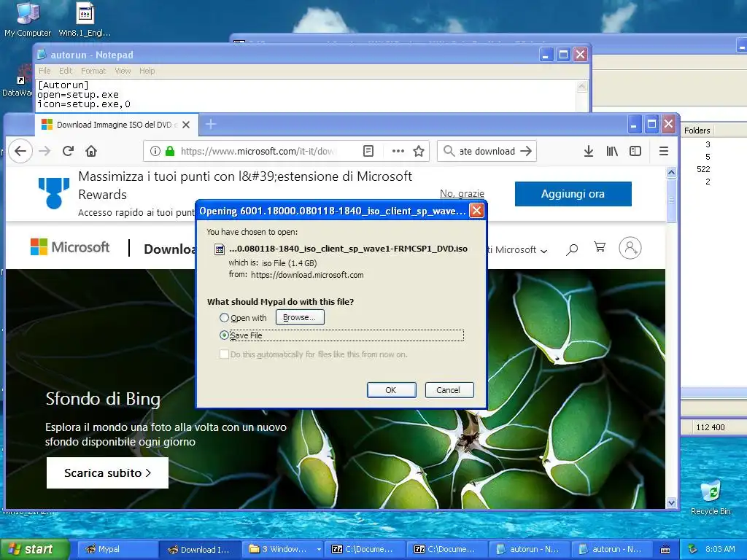Submit search with the arrow button

(526, 151)
